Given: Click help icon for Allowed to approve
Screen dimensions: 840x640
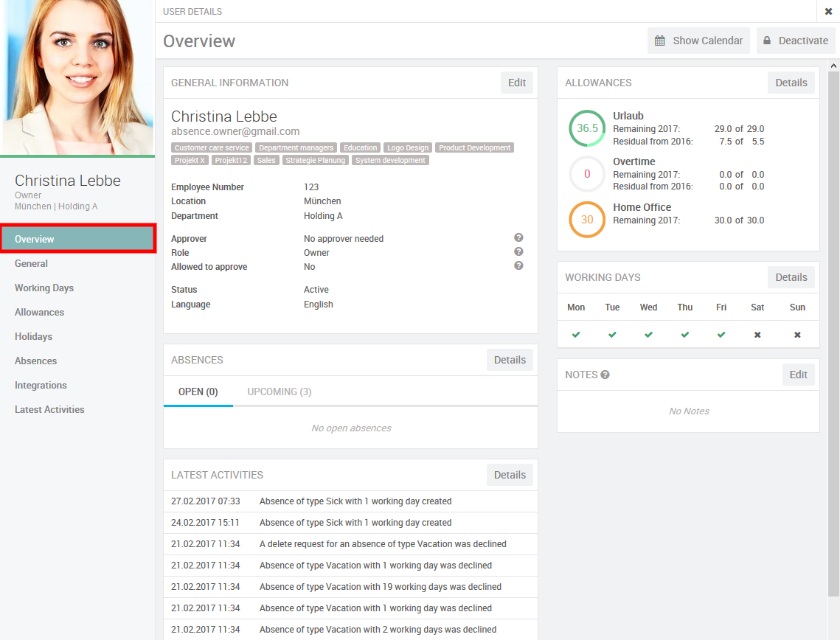Looking at the screenshot, I should tap(518, 265).
